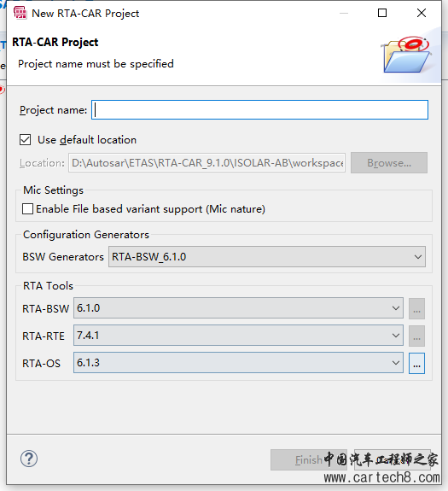
Task: Click the Finish button
Action: [309, 460]
